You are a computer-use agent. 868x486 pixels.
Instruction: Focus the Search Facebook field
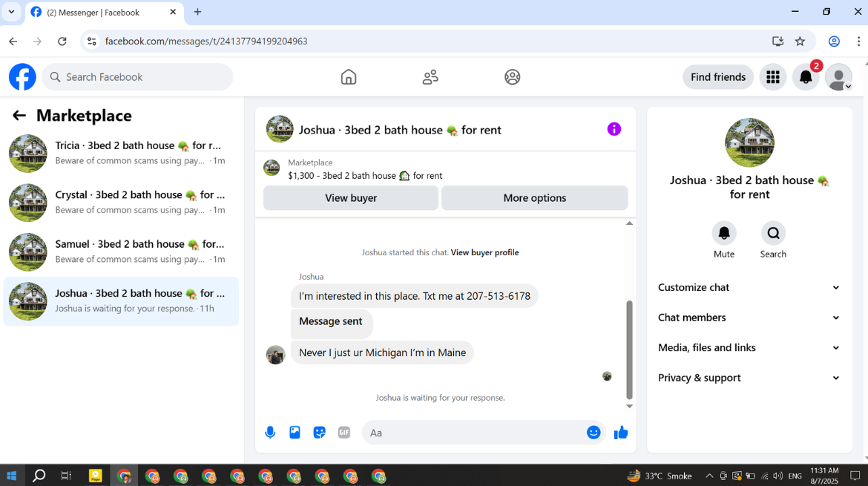137,77
